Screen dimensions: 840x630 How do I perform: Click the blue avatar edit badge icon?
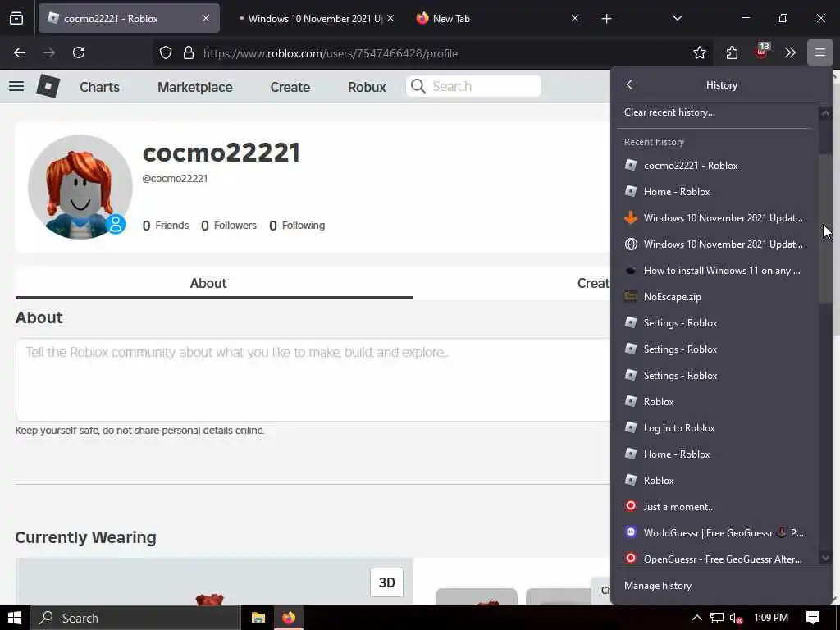[x=116, y=224]
